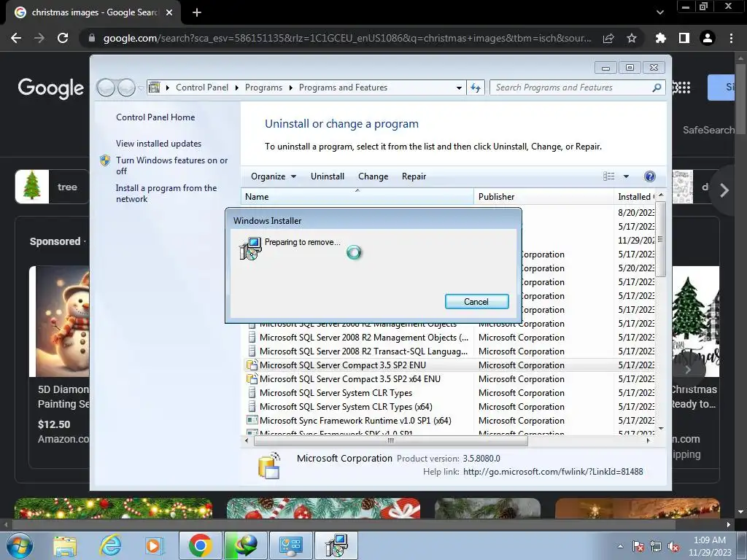Open the Chrome profile avatar
Image resolution: width=747 pixels, height=560 pixels.
tap(708, 38)
